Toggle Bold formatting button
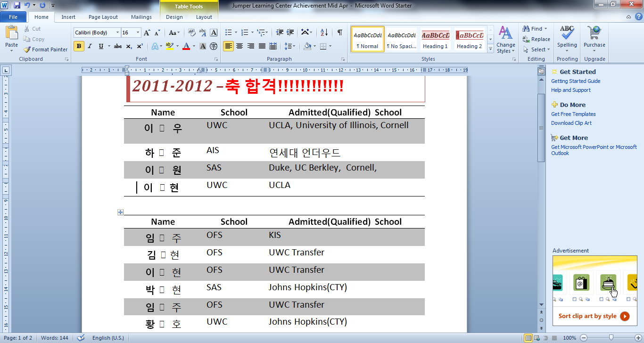 [x=79, y=46]
